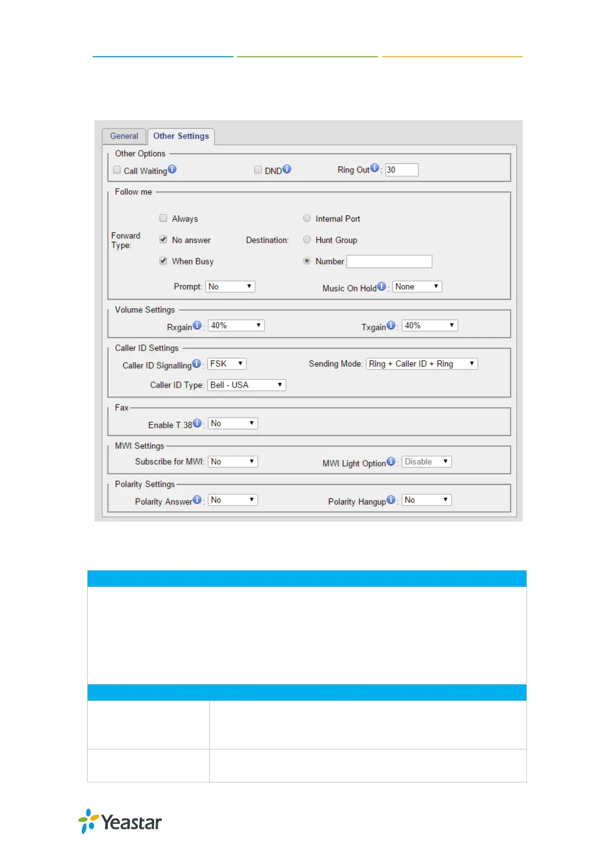The width and height of the screenshot is (614, 868).
Task: Enable the Call Waiting checkbox
Action: [117, 170]
